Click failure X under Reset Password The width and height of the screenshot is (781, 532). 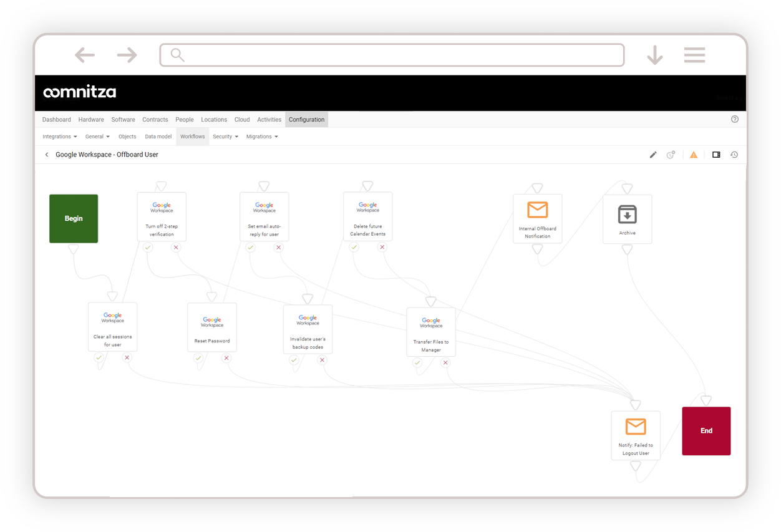tap(226, 359)
